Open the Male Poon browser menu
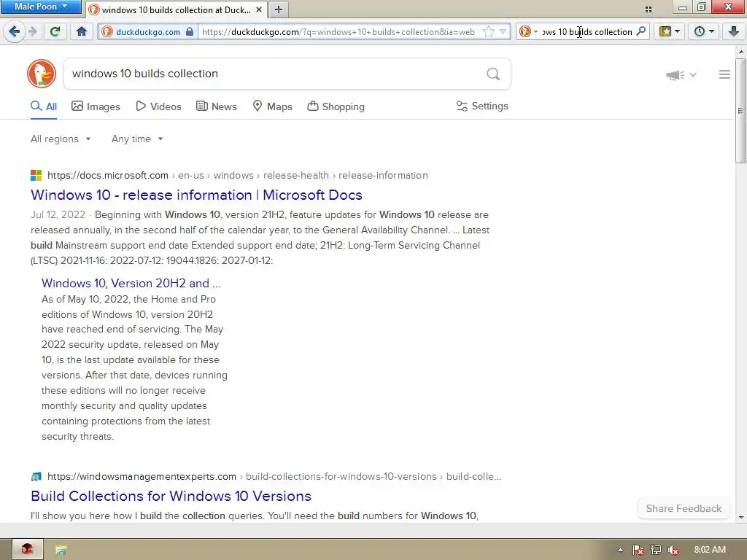747x560 pixels. click(41, 7)
